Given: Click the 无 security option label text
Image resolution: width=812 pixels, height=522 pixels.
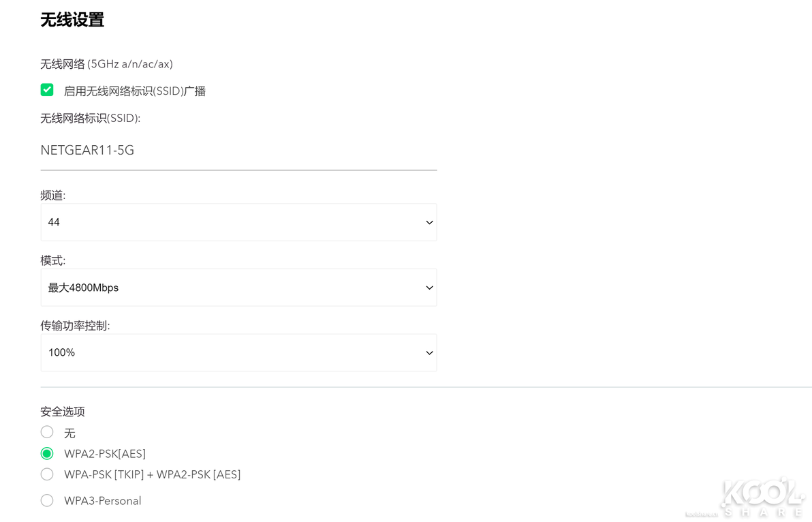Looking at the screenshot, I should pos(69,433).
